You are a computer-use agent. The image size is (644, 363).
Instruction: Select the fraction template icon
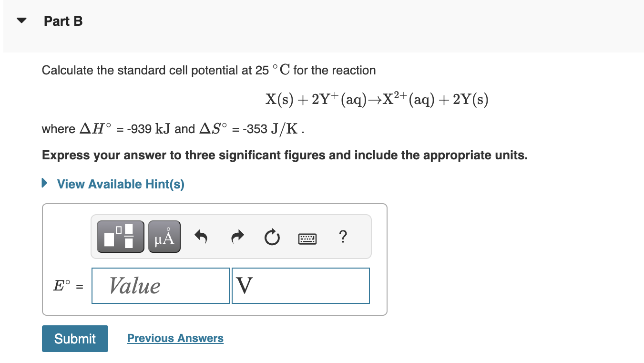[120, 236]
